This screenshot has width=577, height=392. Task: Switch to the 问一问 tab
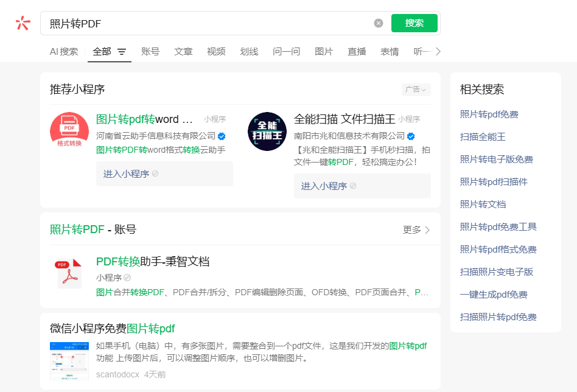[286, 52]
